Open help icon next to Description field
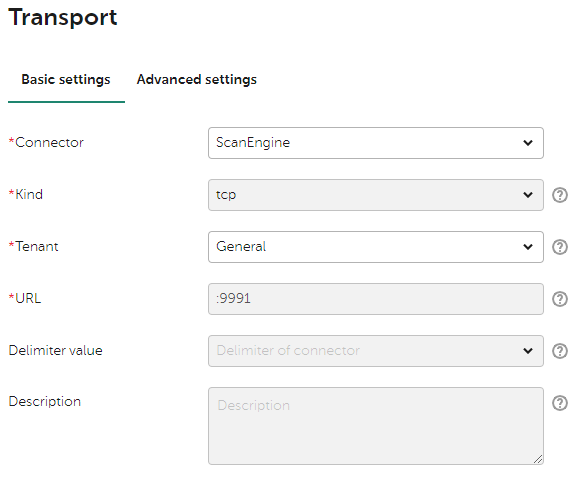 tap(560, 403)
